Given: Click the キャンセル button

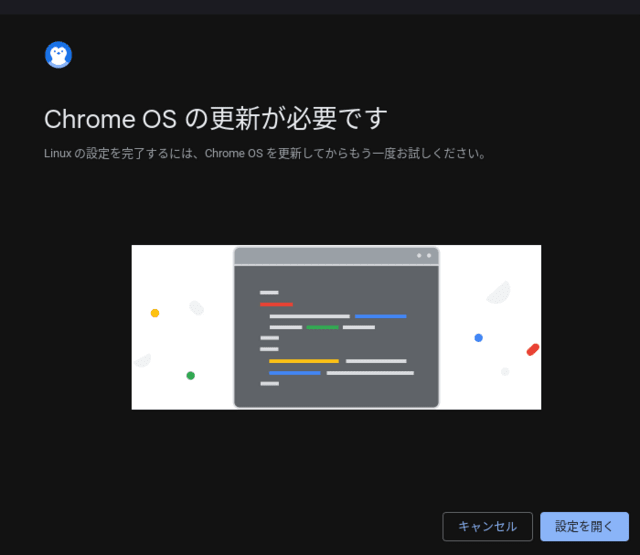Looking at the screenshot, I should point(487,526).
